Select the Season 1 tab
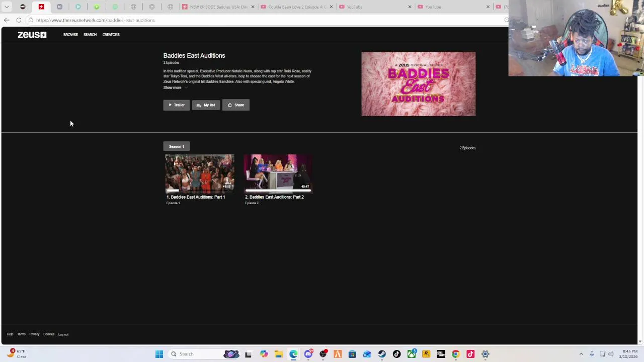The height and width of the screenshot is (362, 644). [x=177, y=146]
